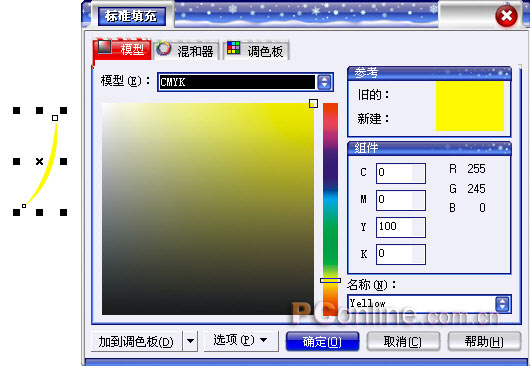
Task: Click the 模型 tab color icon
Action: [x=104, y=47]
